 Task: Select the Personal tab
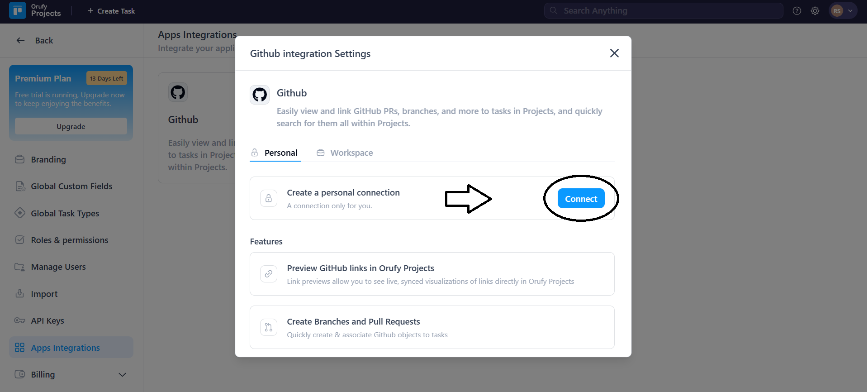275,153
